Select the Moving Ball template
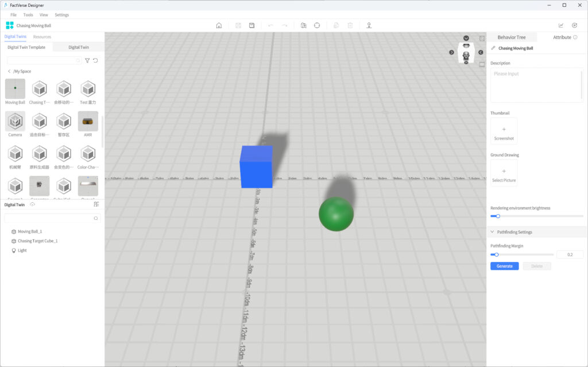The height and width of the screenshot is (367, 588). point(15,91)
